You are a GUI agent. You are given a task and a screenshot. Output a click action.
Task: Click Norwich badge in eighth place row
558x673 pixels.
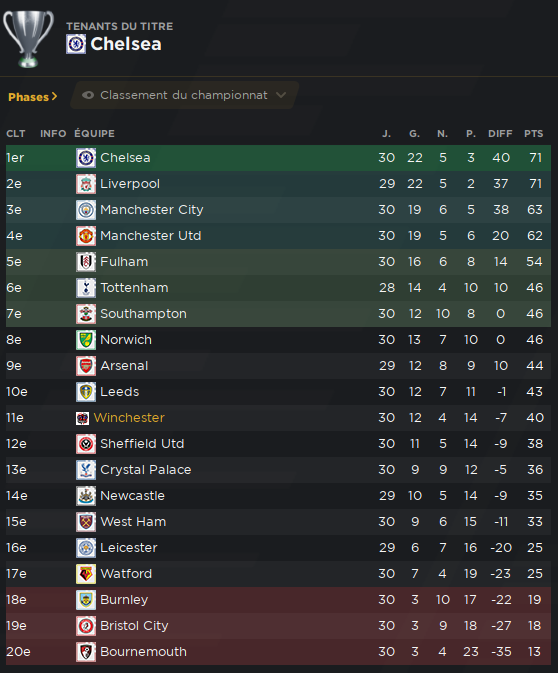click(x=86, y=340)
